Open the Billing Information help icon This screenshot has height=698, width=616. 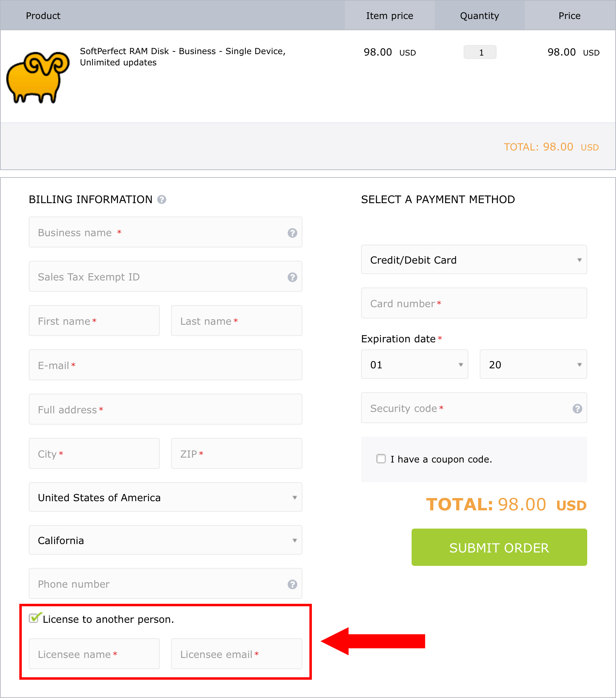tap(162, 200)
